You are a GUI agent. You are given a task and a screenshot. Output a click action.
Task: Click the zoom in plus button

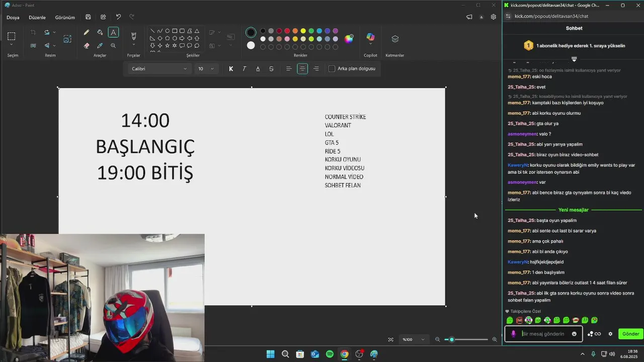pyautogui.click(x=494, y=339)
